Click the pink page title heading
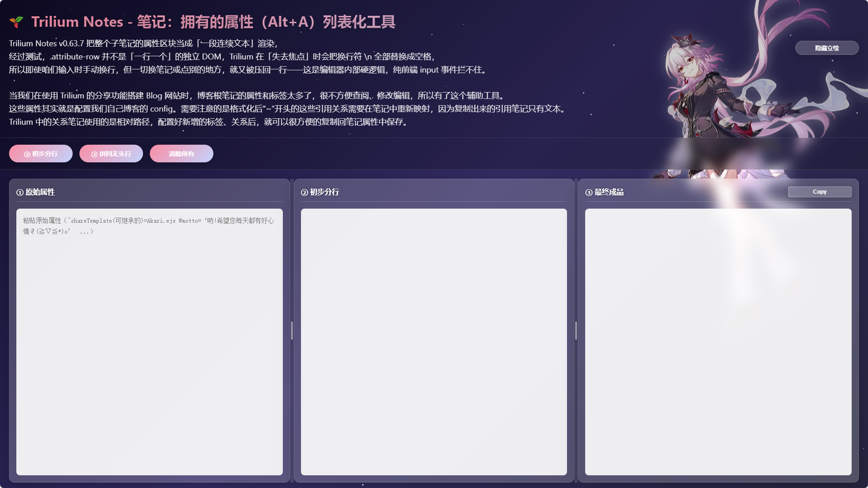This screenshot has width=868, height=488. [213, 22]
